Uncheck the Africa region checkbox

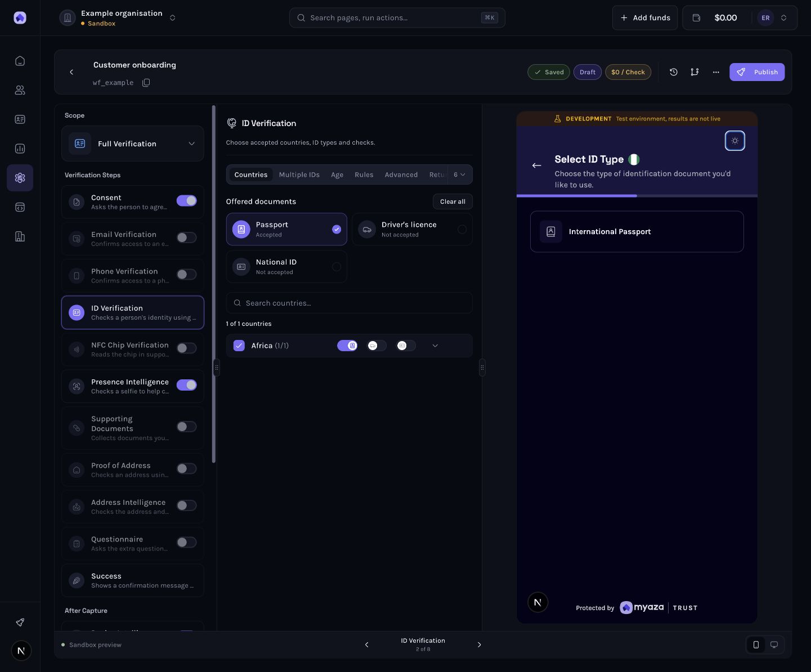click(239, 346)
